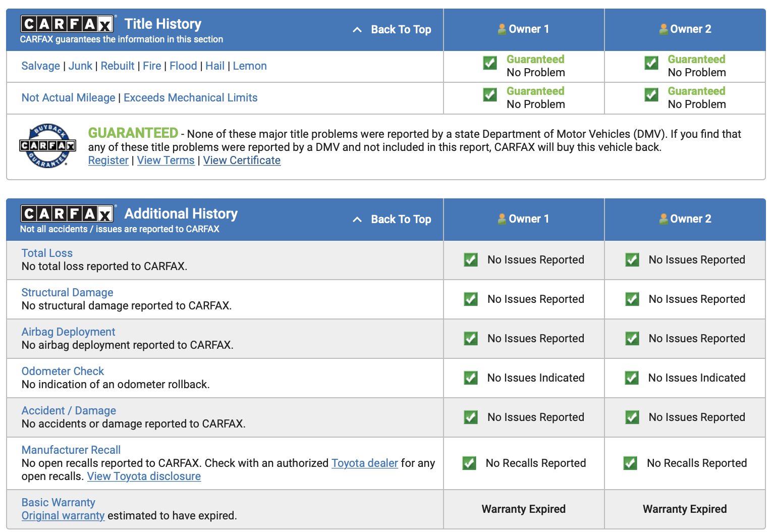Open the Flood title definition link
This screenshot has height=532, width=772.
point(183,66)
